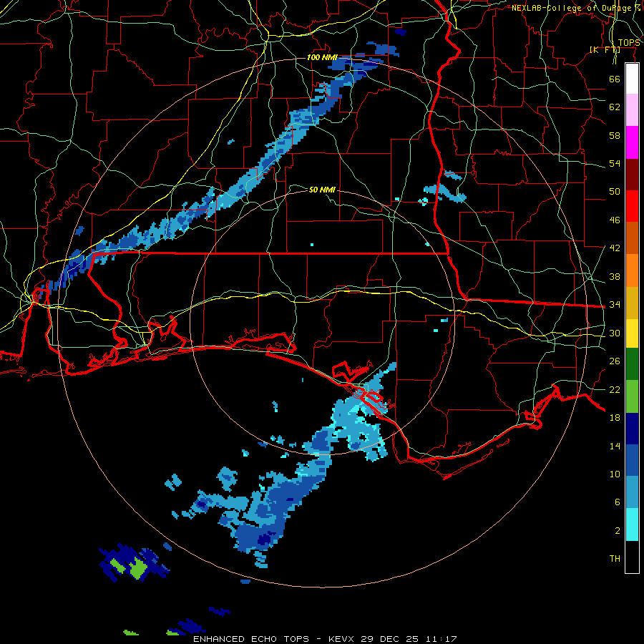Click the '58' legend value

(615, 135)
